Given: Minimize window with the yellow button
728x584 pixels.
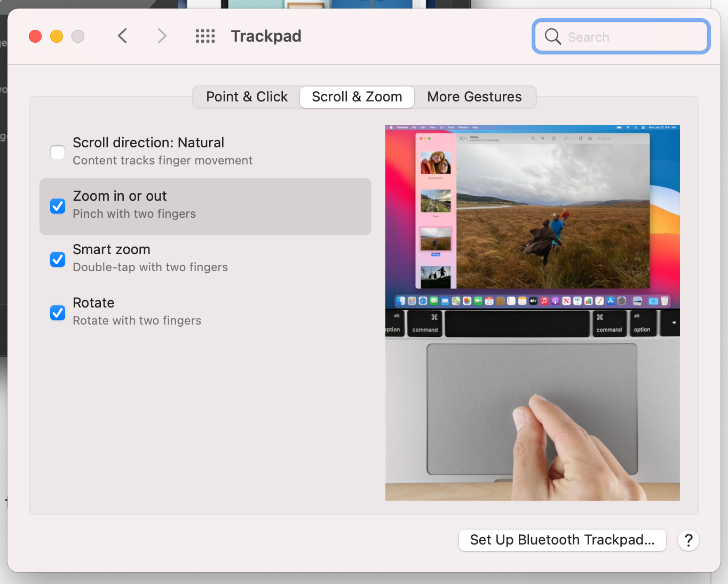Looking at the screenshot, I should 57,36.
